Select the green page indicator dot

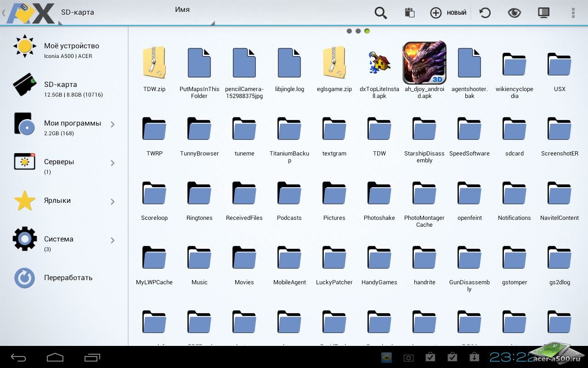click(x=367, y=31)
